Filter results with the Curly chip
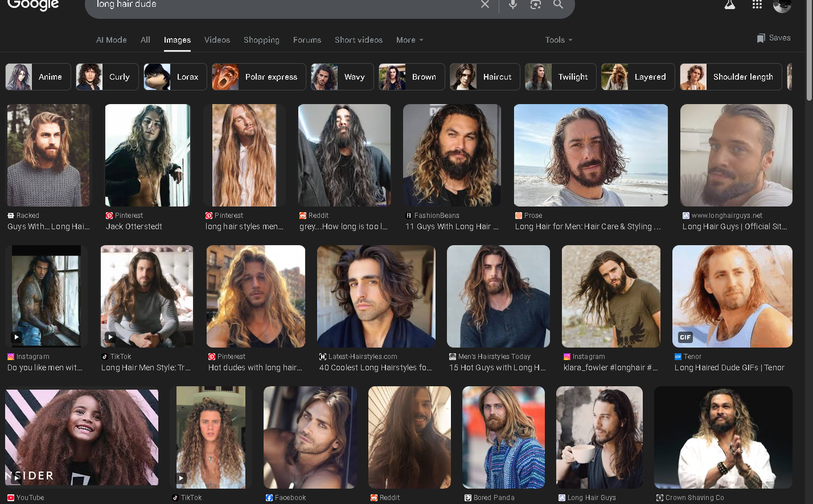This screenshot has height=504, width=813. 108,77
